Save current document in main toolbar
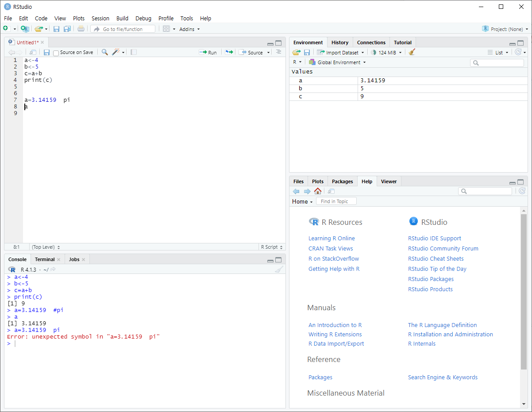532x412 pixels. (x=56, y=29)
